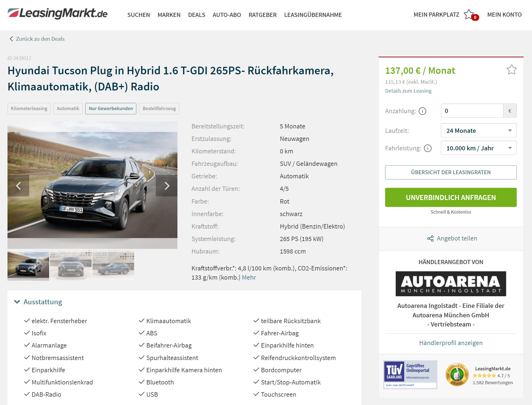
Task: Click the Multifunktionslenkrad entry
Action: pyautogui.click(x=62, y=382)
